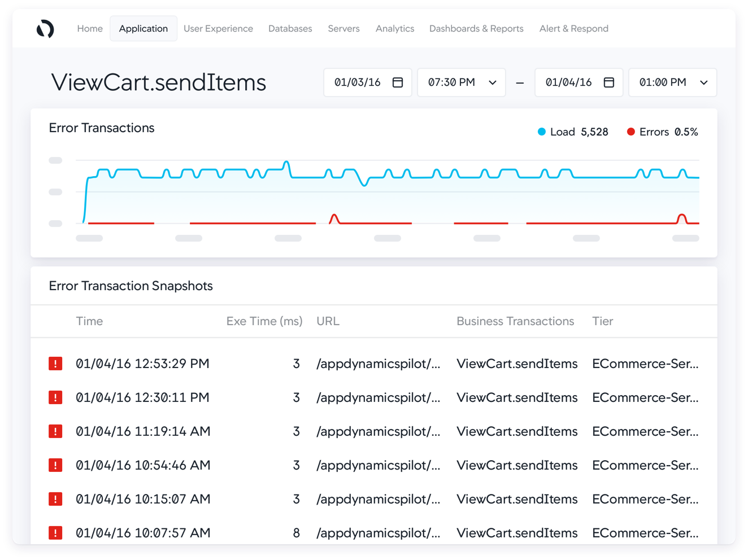Expand the 01:00 PM end time dropdown
The width and height of the screenshot is (748, 560).
click(x=673, y=82)
